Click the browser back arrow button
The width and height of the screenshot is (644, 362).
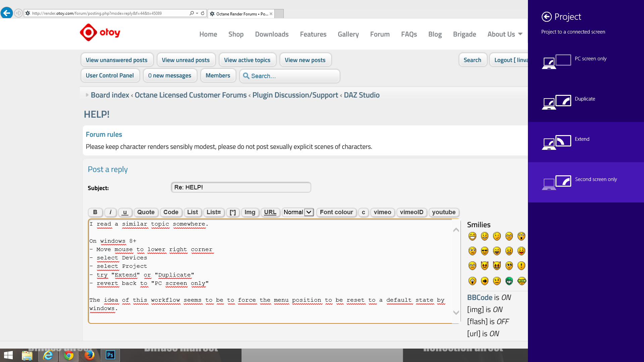coord(6,13)
